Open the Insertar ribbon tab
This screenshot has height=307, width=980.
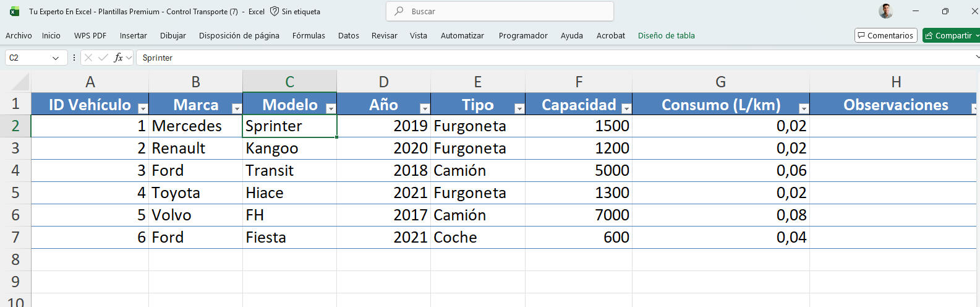pyautogui.click(x=133, y=35)
